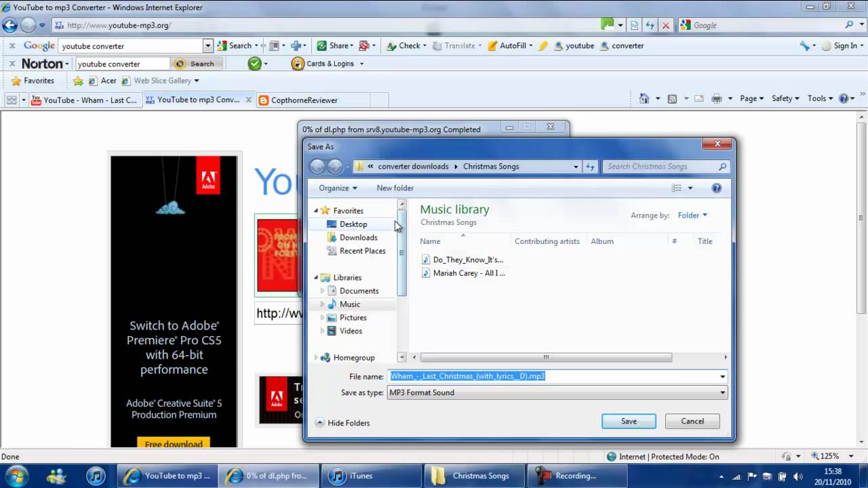Open the Windows Start button
Viewport: 868px width, 488px height.
pyautogui.click(x=16, y=475)
